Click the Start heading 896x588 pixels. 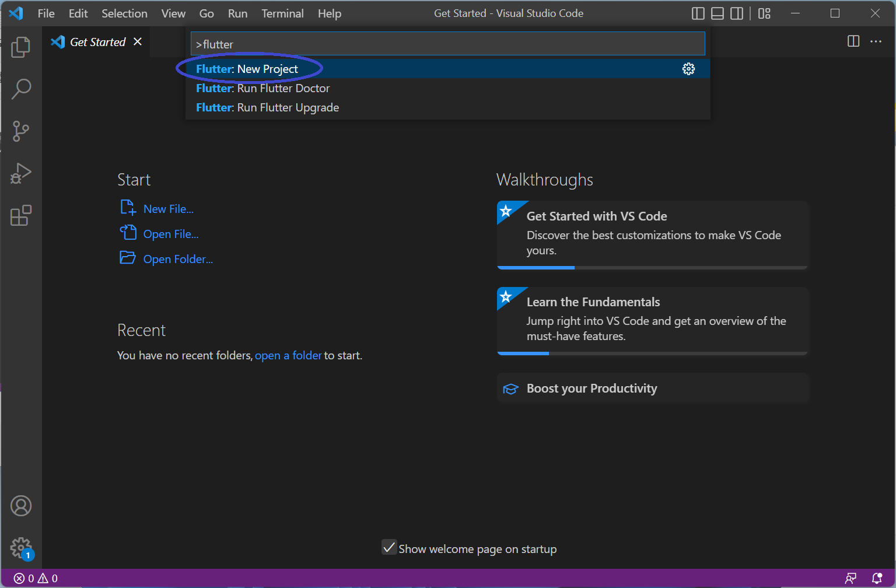point(134,180)
